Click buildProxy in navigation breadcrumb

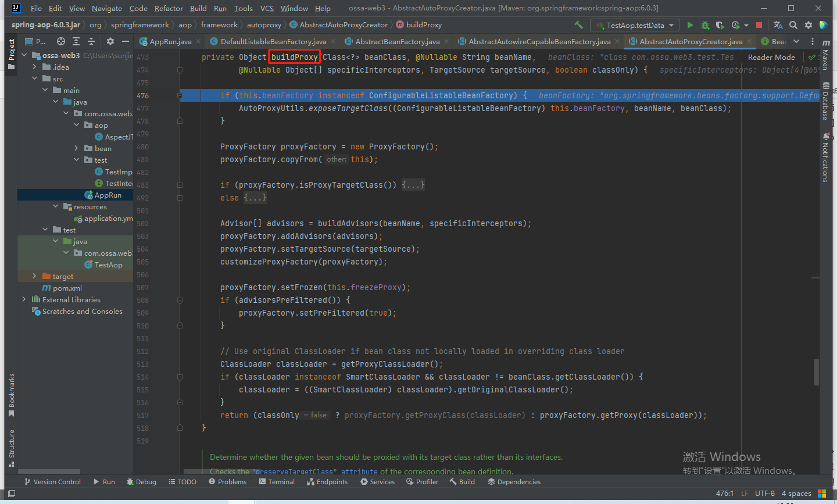click(x=419, y=25)
